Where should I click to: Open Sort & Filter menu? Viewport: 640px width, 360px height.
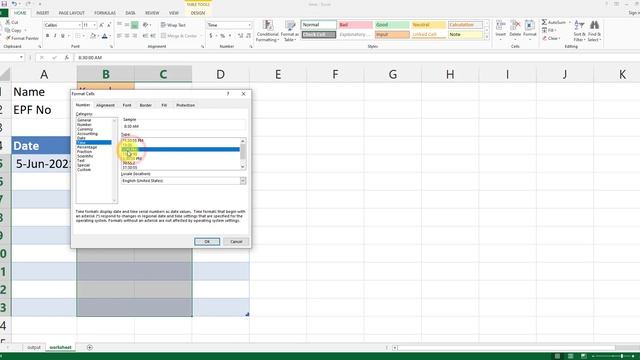[579, 31]
